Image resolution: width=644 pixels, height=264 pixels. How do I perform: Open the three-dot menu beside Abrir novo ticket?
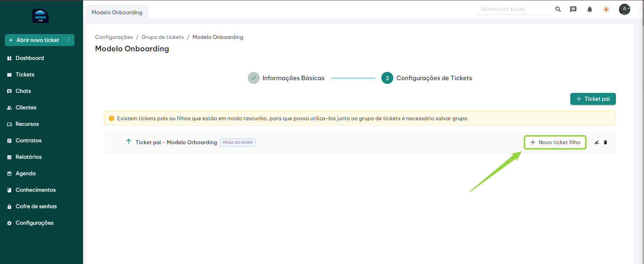[x=68, y=40]
